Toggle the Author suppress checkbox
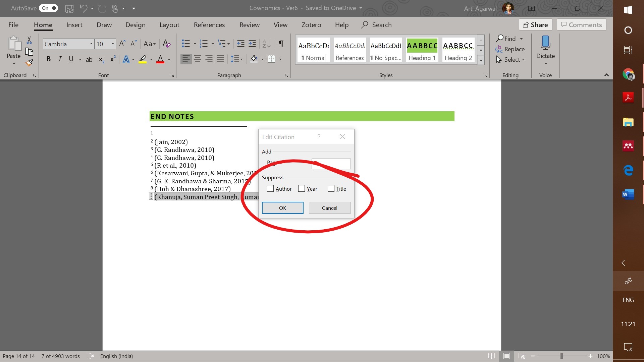This screenshot has height=362, width=644. point(270,188)
